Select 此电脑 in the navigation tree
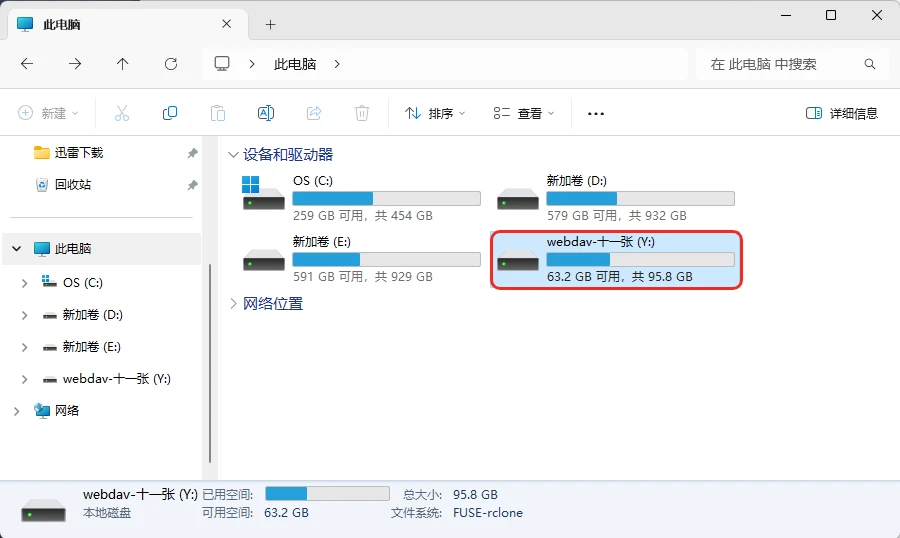This screenshot has width=900, height=538. (102, 249)
